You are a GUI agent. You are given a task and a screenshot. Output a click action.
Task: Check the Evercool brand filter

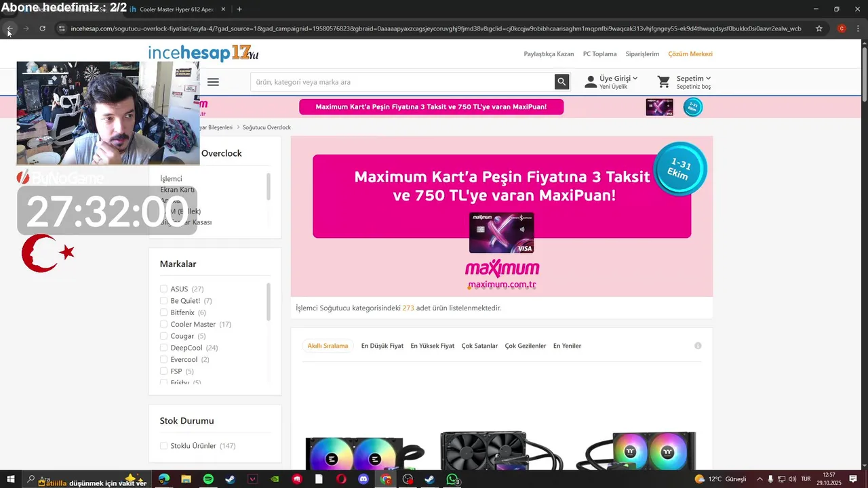163,359
